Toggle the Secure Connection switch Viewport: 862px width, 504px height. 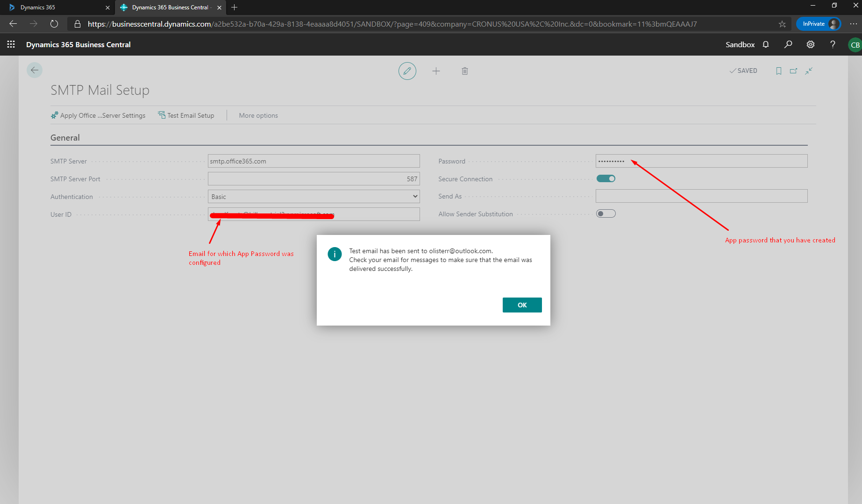click(x=606, y=178)
